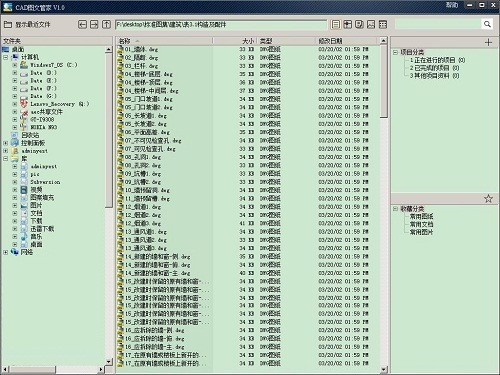The height and width of the screenshot is (375, 500).
Task: Select the last view mode toolbar icon
Action: coord(383,24)
